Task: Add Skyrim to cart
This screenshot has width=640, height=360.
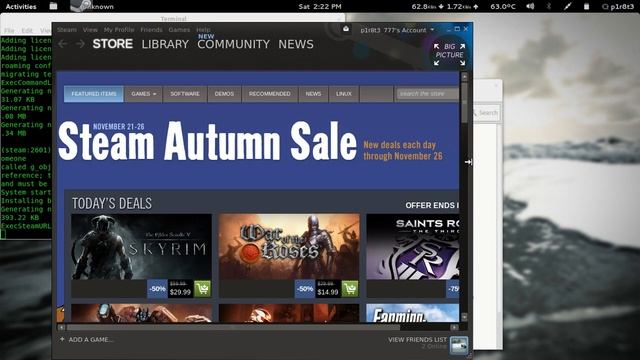Action: click(x=202, y=289)
